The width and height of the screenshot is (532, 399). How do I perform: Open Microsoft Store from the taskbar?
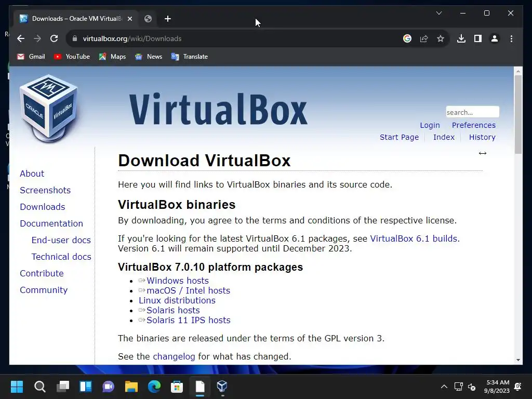177,387
